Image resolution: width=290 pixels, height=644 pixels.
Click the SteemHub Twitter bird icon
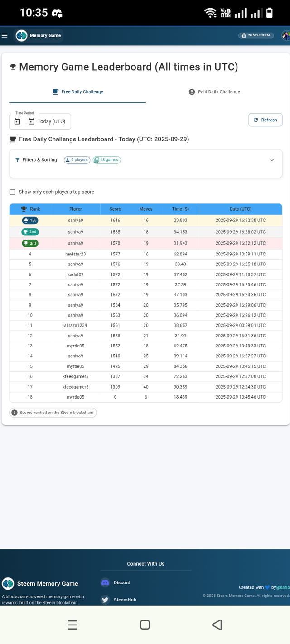click(x=105, y=600)
